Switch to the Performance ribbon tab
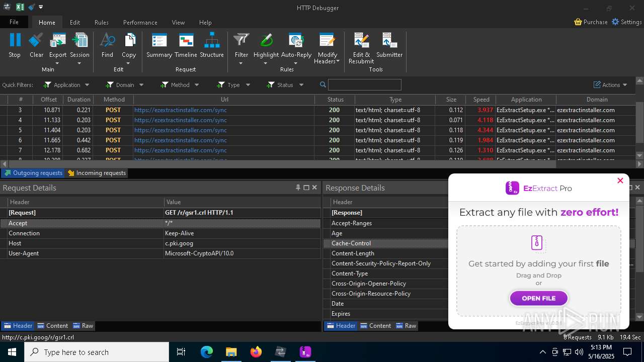 140,22
